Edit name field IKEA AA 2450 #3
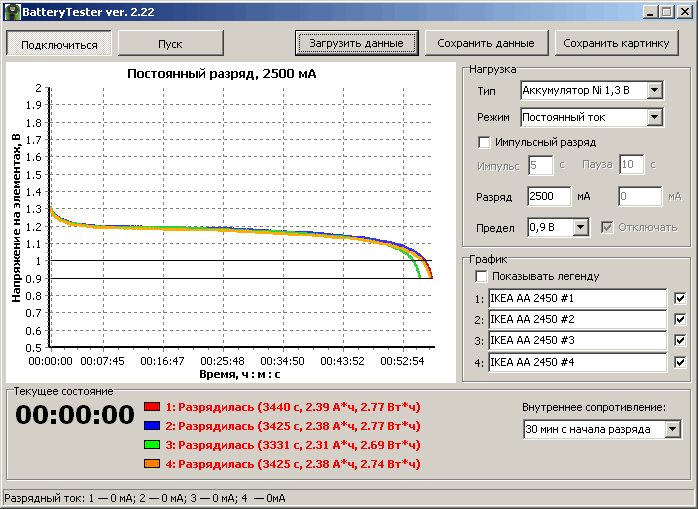The height and width of the screenshot is (509, 698). [577, 341]
